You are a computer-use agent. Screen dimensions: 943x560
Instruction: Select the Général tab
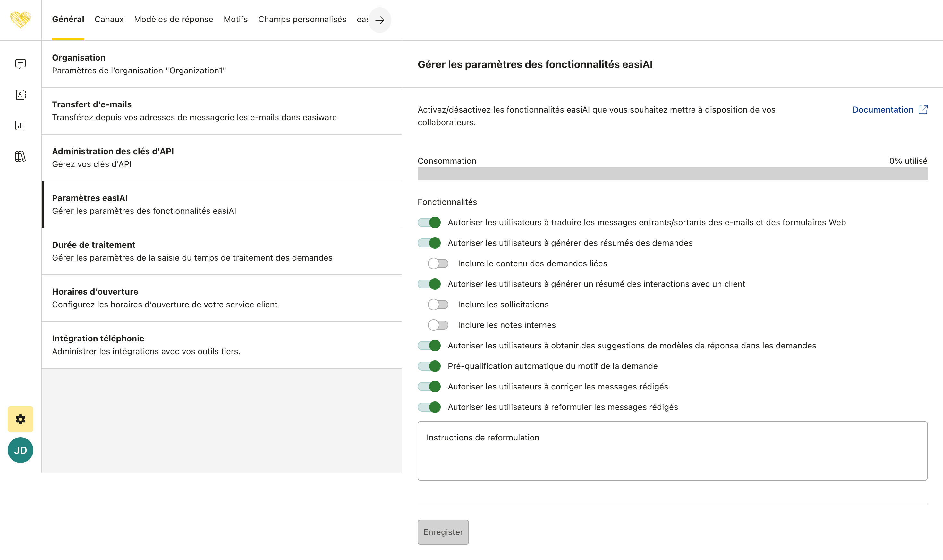pyautogui.click(x=68, y=19)
